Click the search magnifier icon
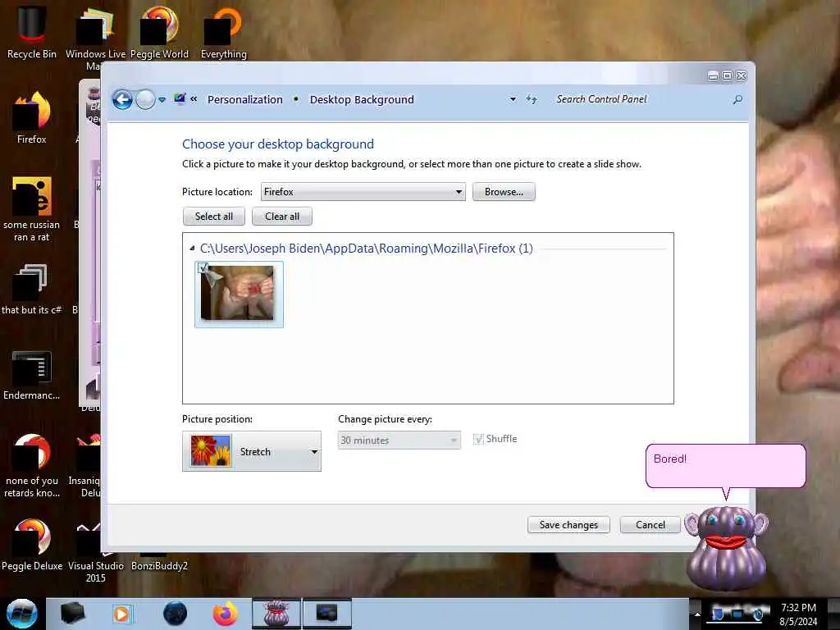 (x=737, y=99)
